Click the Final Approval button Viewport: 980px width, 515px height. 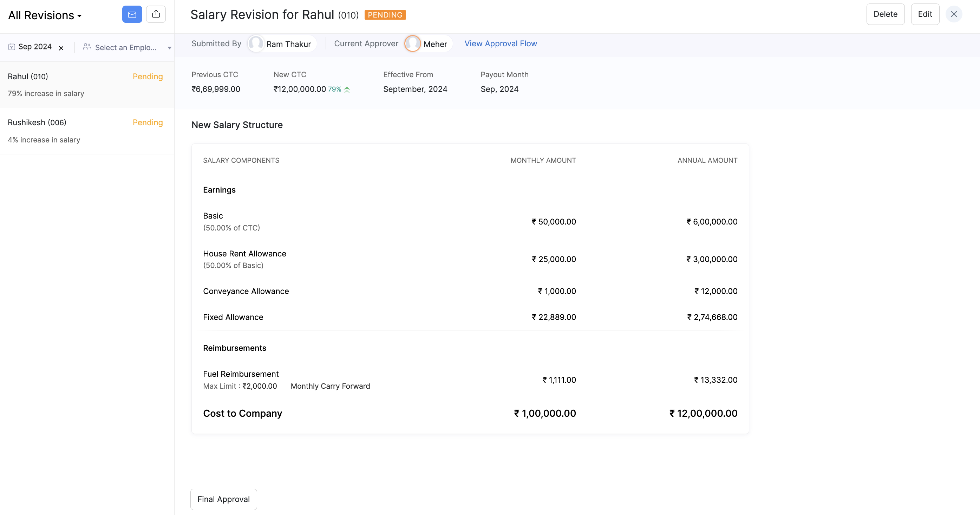(x=224, y=499)
